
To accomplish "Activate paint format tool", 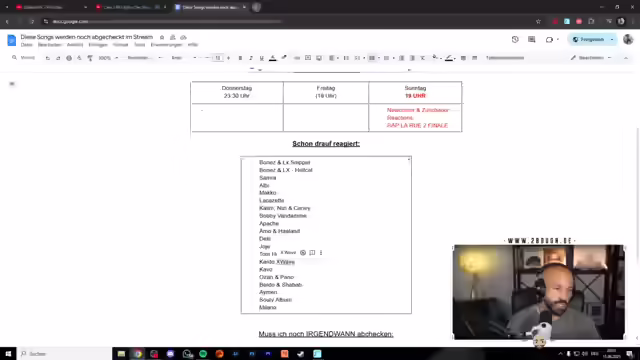I will pyautogui.click(x=90, y=58).
